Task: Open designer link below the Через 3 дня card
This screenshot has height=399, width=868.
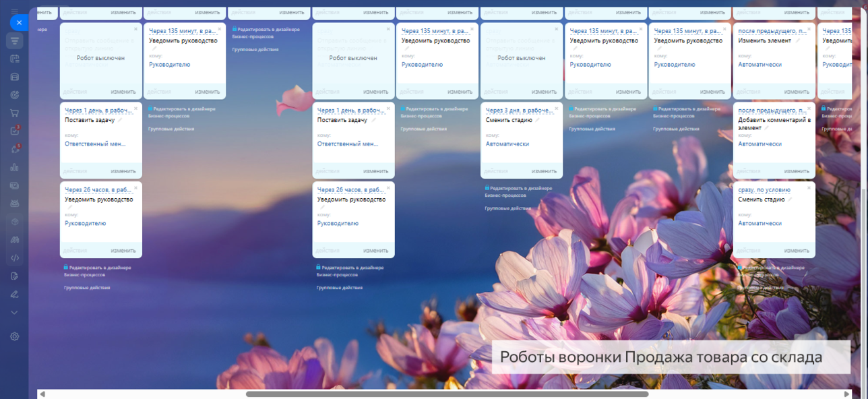Action: click(518, 191)
